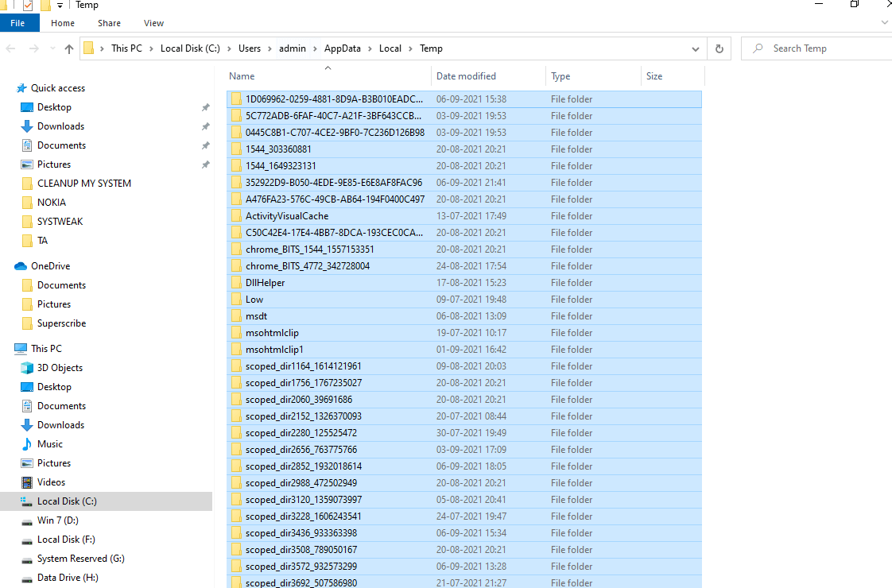Select Music folder in sidebar
Viewport: 892px width, 588px height.
[x=49, y=444]
